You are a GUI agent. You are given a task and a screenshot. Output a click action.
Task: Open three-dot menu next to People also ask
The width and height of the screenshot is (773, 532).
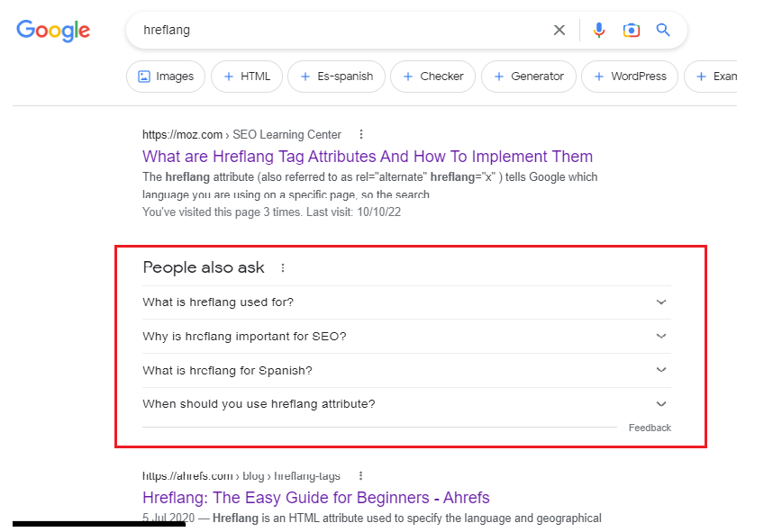tap(283, 268)
